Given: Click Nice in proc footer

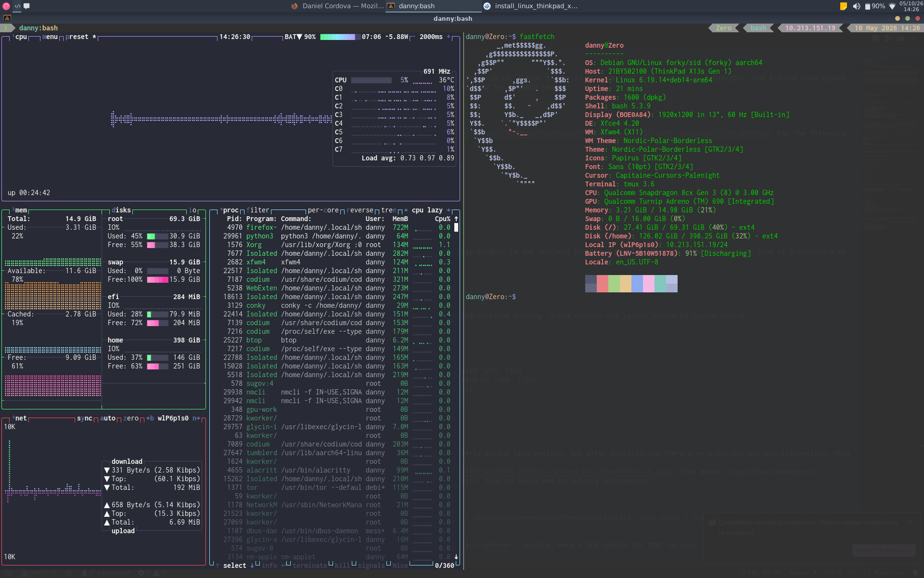Looking at the screenshot, I should (400, 565).
